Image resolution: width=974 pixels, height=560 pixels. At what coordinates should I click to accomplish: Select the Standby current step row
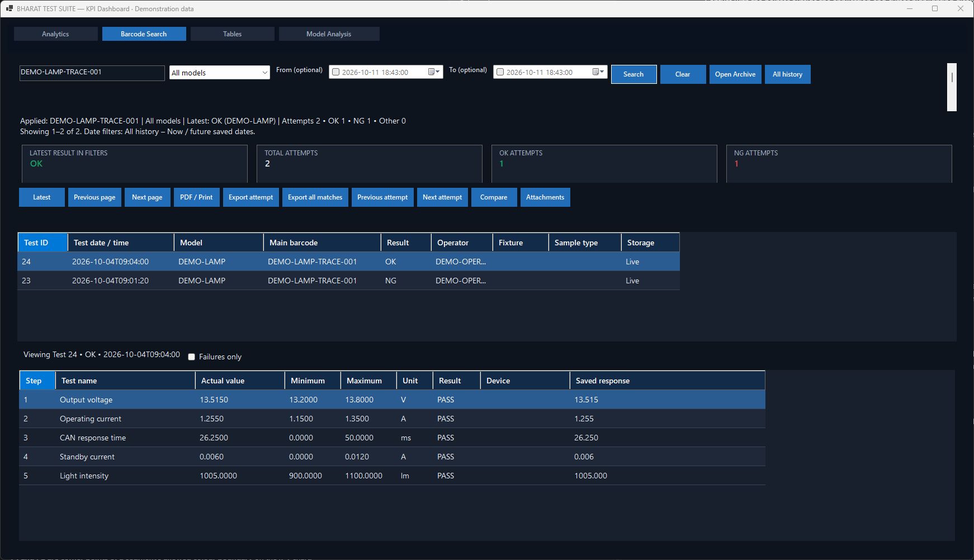tap(392, 457)
